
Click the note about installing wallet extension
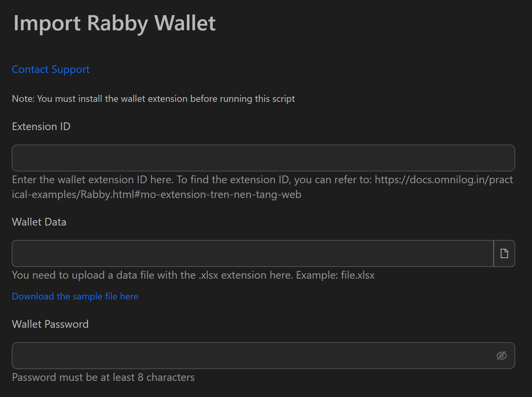[x=153, y=99]
